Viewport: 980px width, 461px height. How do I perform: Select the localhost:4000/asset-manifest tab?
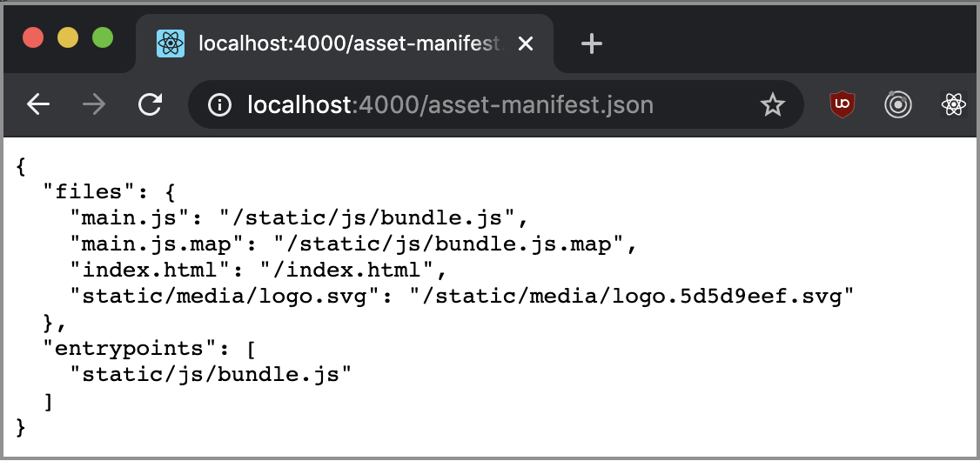click(x=345, y=43)
